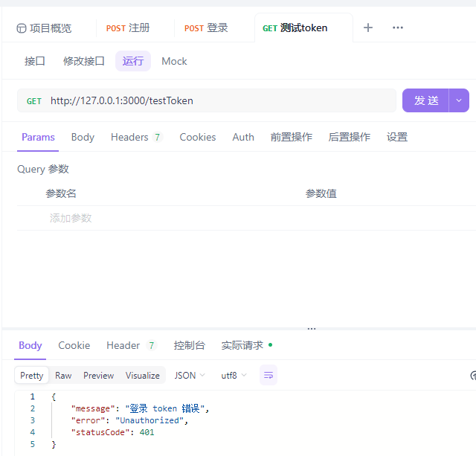Image resolution: width=476 pixels, height=456 pixels.
Task: Click the 添加参数 parameter name field
Action: 71,218
